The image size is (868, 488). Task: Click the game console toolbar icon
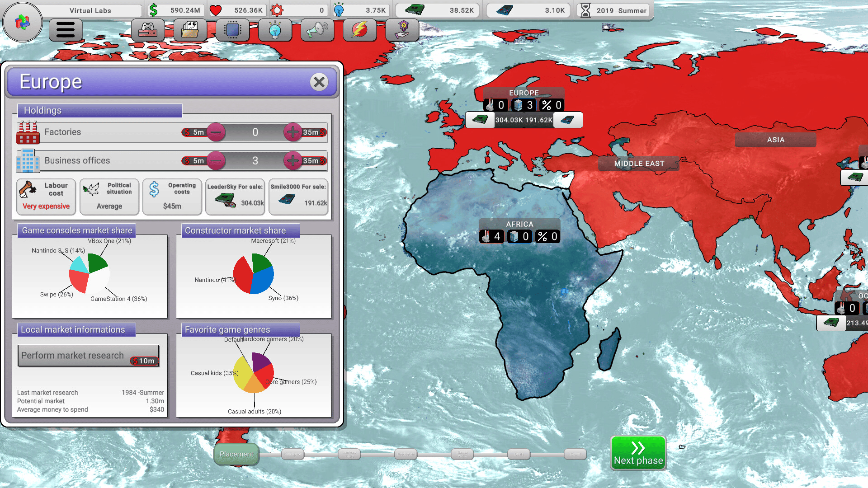pyautogui.click(x=148, y=30)
